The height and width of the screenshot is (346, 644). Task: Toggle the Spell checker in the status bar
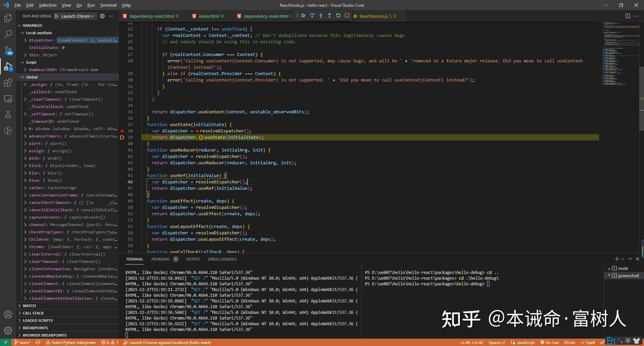tap(588, 342)
